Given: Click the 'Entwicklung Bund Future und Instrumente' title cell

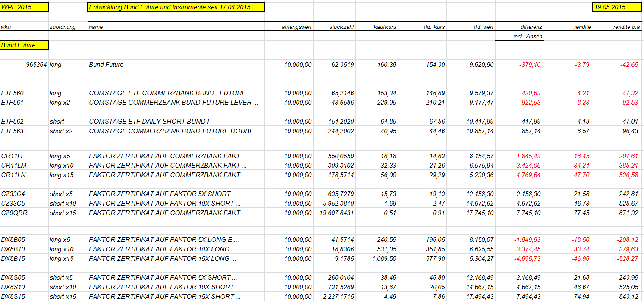Looking at the screenshot, I should click(176, 7).
